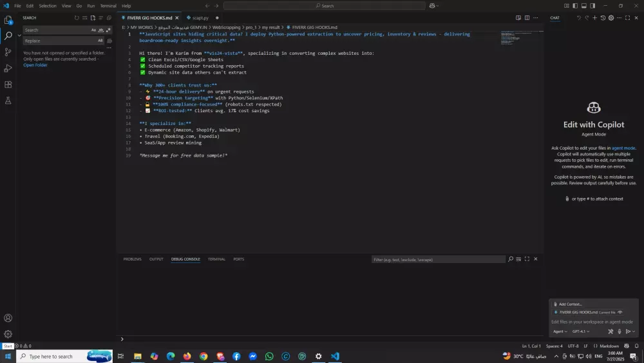Open chat settings gear icon
The image size is (644, 363).
(611, 17)
